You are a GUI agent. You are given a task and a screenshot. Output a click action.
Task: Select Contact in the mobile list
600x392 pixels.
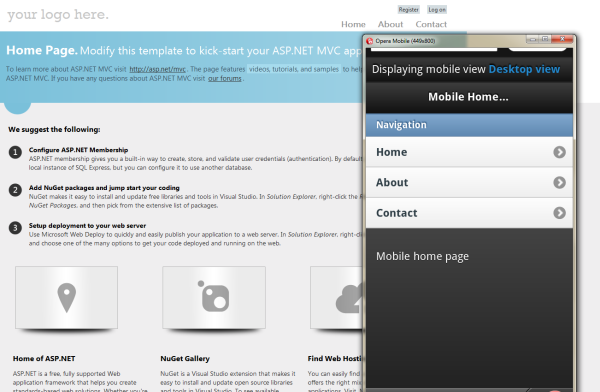point(469,213)
